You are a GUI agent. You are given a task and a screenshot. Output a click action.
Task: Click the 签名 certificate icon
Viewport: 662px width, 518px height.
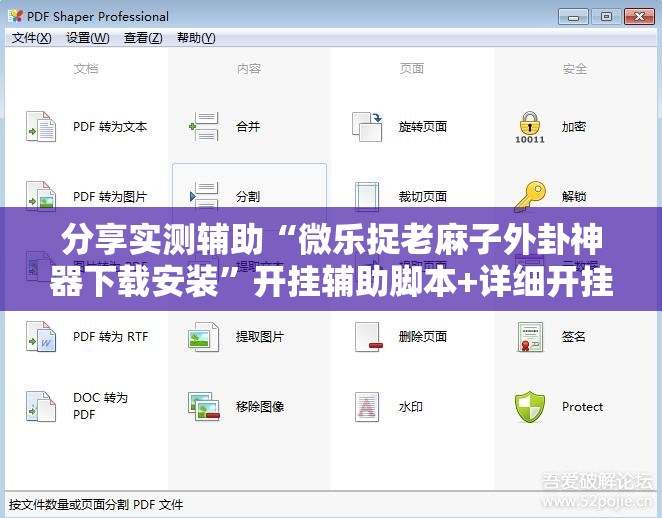click(x=529, y=336)
